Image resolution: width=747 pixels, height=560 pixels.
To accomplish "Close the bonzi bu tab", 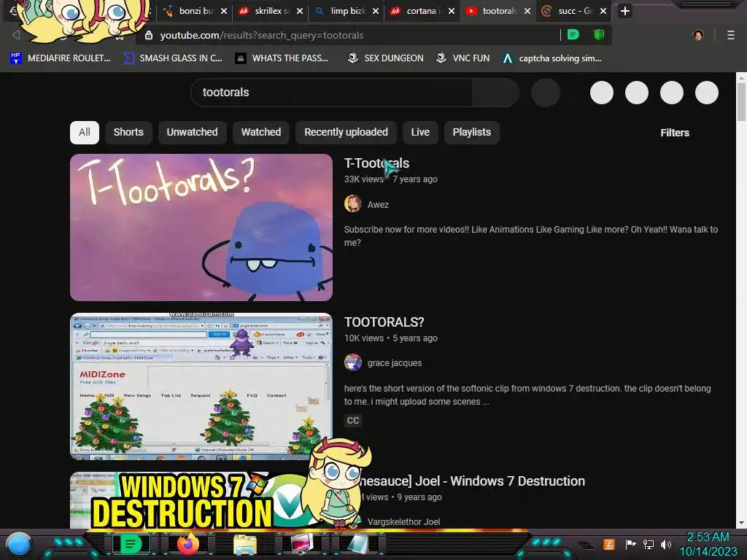I will point(223,11).
